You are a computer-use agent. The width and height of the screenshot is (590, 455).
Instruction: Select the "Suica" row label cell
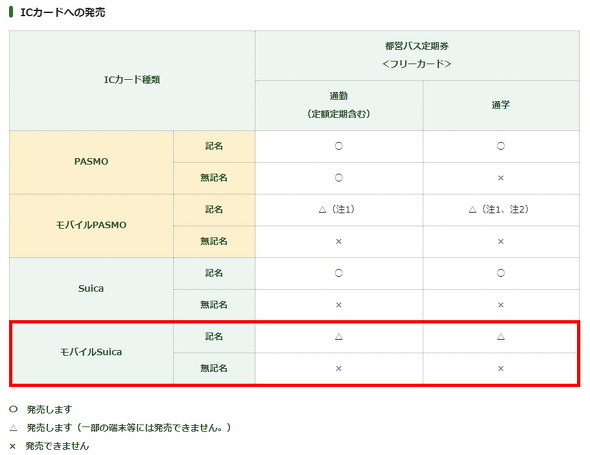coord(91,289)
